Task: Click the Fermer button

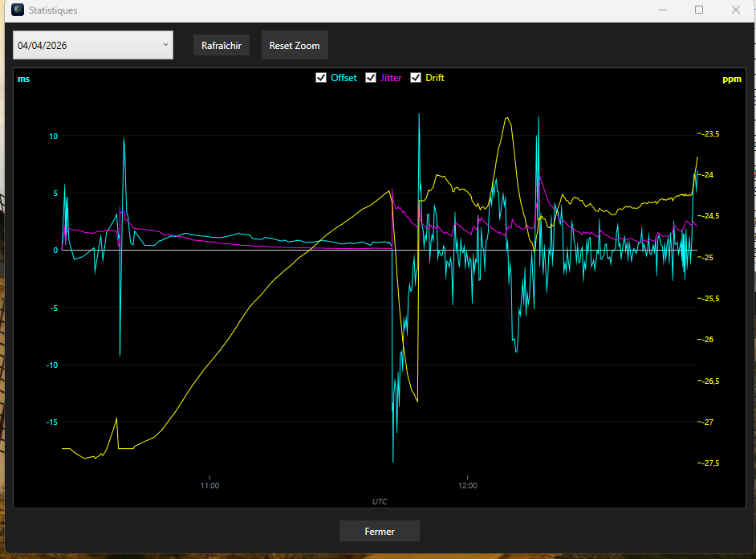Action: (380, 531)
